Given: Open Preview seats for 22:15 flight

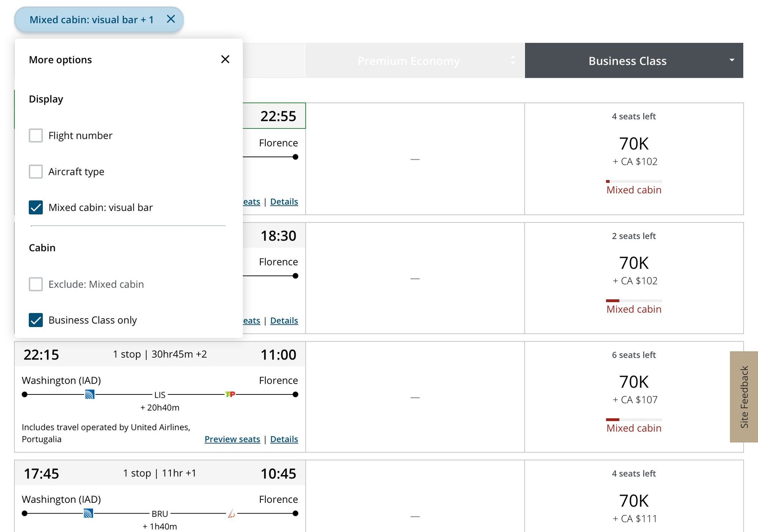Looking at the screenshot, I should coord(232,439).
